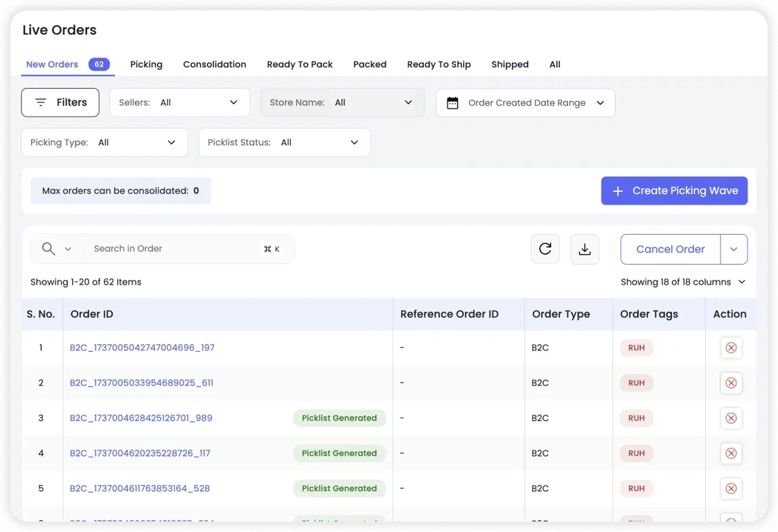Click the Create Picking Wave button
Image resolution: width=778 pixels, height=532 pixels.
click(x=673, y=191)
